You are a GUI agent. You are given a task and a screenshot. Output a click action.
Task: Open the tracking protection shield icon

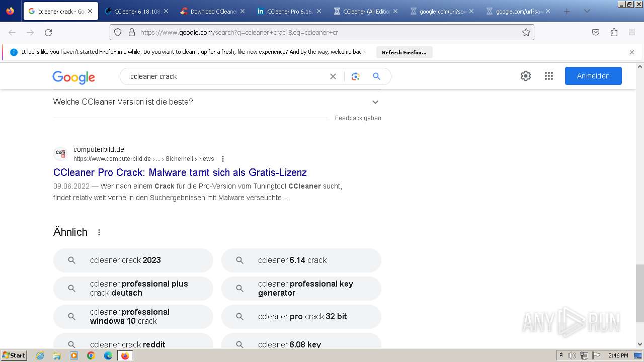[118, 32]
